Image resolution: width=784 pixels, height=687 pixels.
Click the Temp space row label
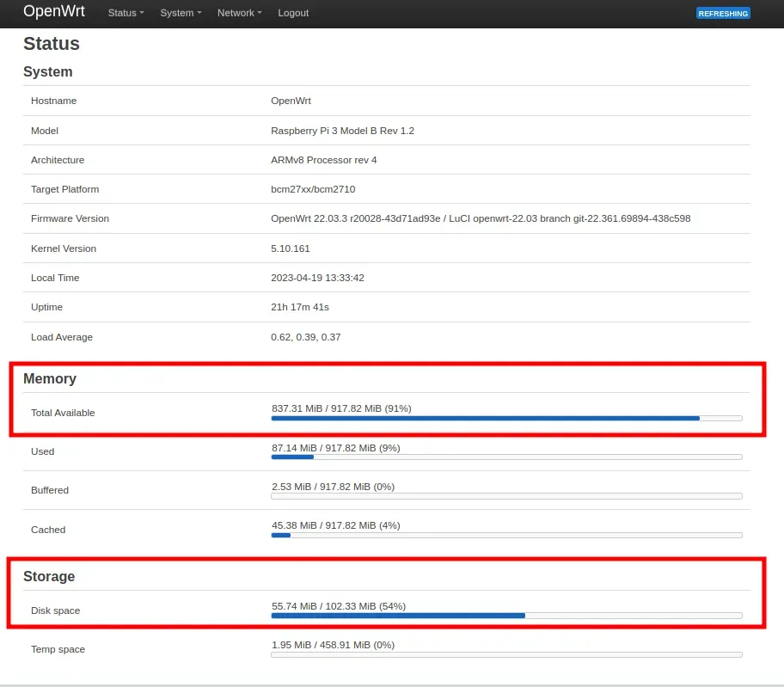(x=58, y=649)
